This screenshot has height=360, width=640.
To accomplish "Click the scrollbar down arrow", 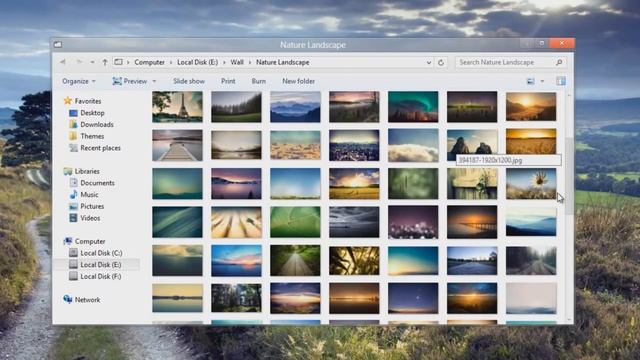I will (x=569, y=320).
